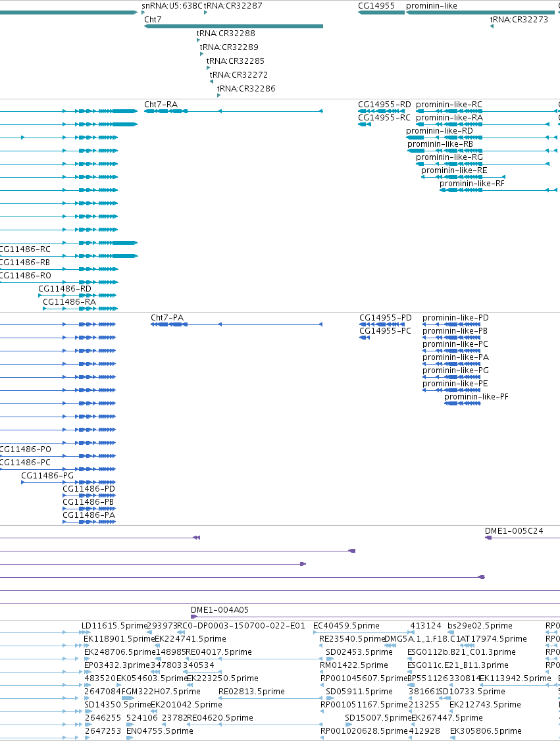The image size is (560, 741).
Task: Click the tRNA:CR32285 label
Action: (236, 61)
